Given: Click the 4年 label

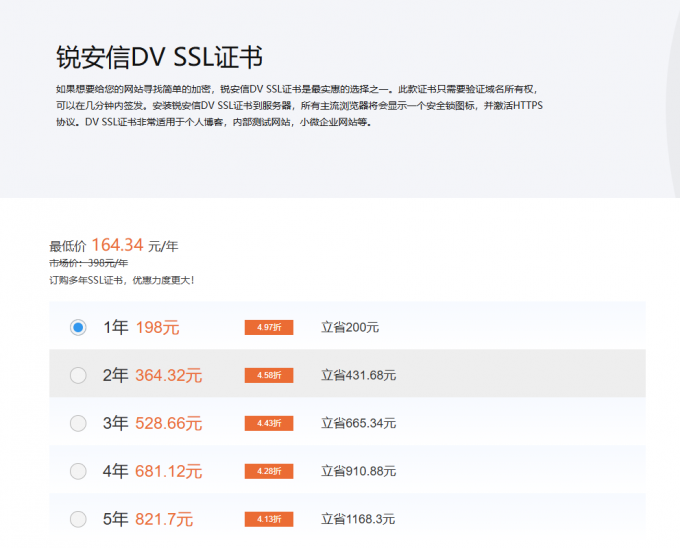Looking at the screenshot, I should (x=115, y=471).
